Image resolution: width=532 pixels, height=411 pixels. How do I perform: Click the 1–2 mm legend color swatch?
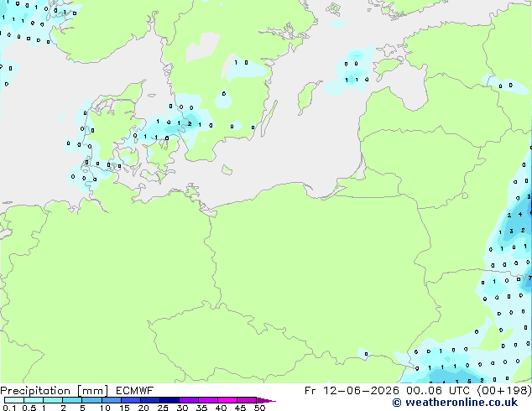click(x=53, y=400)
